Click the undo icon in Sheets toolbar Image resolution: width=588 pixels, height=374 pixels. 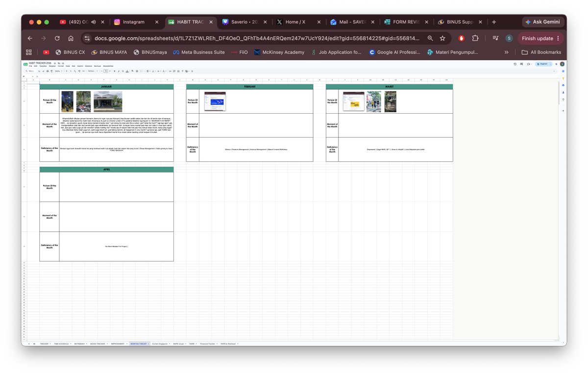tap(39, 71)
